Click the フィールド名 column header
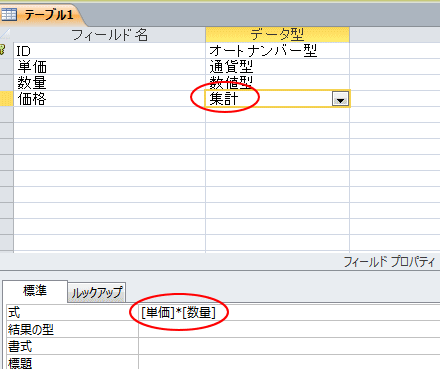The image size is (440, 369). tap(109, 35)
